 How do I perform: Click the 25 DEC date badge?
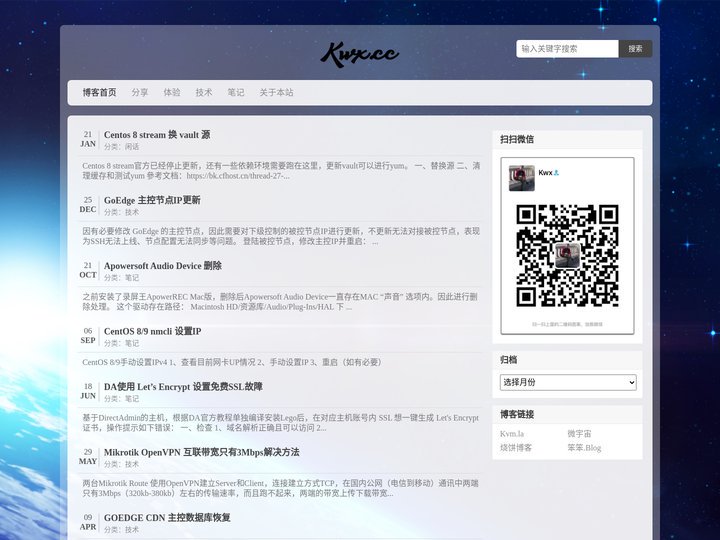(88, 205)
